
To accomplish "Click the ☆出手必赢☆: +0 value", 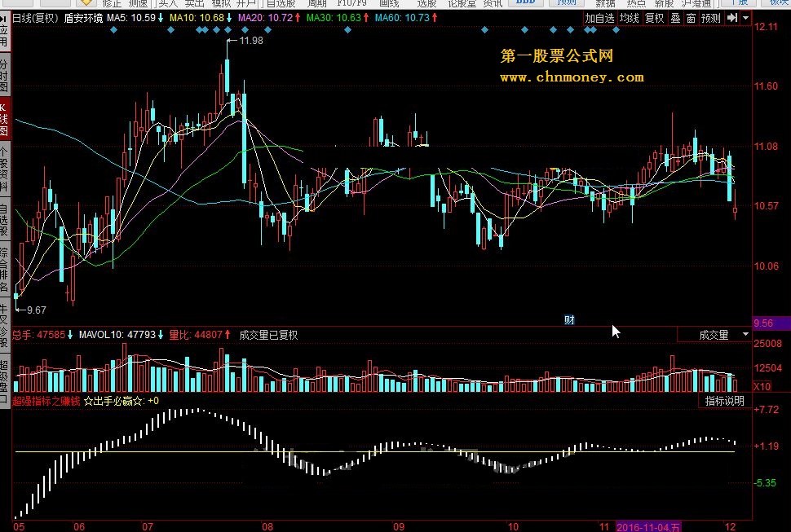I will (x=122, y=401).
